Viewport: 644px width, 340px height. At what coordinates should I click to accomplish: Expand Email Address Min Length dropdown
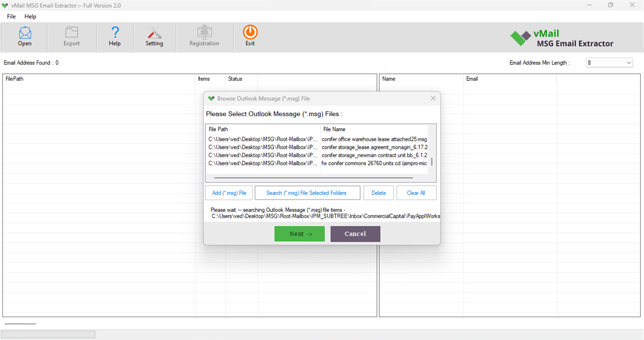click(629, 63)
